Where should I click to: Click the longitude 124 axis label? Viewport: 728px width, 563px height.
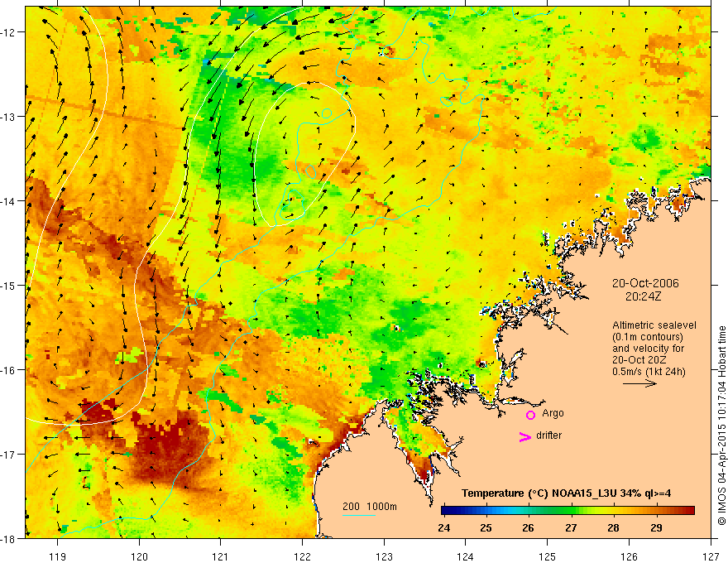466,556
